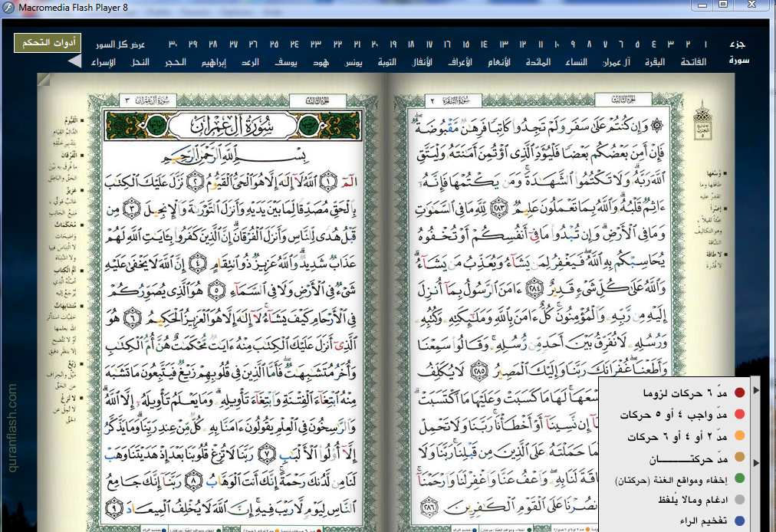Click ayah marker ٩ on the left page
Screen dimensions: 776x532
(x=113, y=507)
